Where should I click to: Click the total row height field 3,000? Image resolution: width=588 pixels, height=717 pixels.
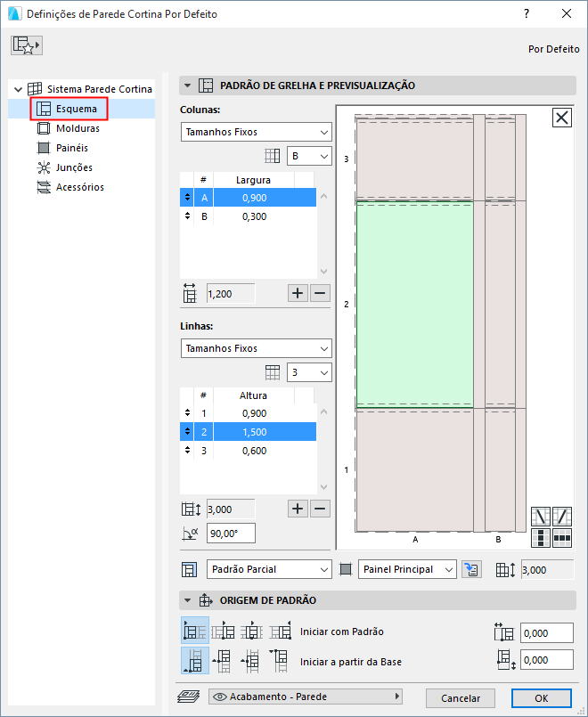[x=231, y=509]
